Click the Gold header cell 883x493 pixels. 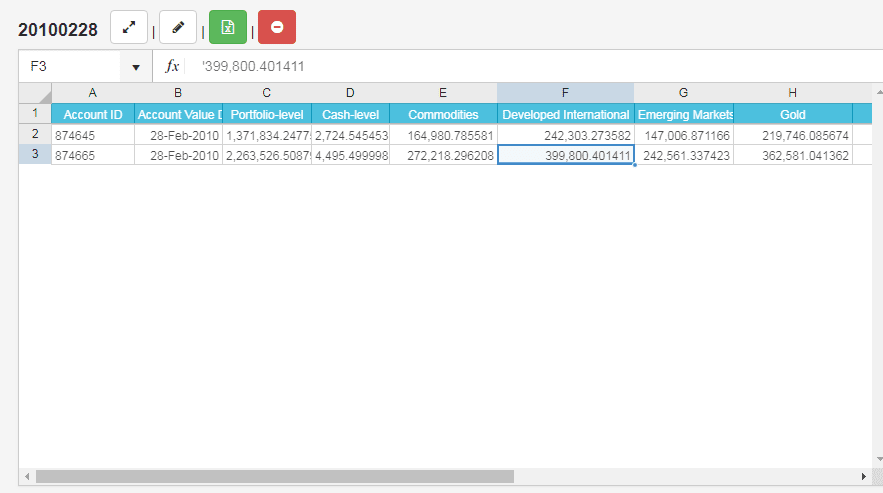(792, 114)
